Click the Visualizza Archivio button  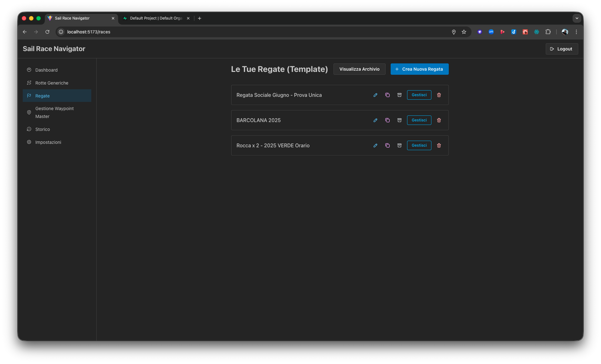[359, 69]
